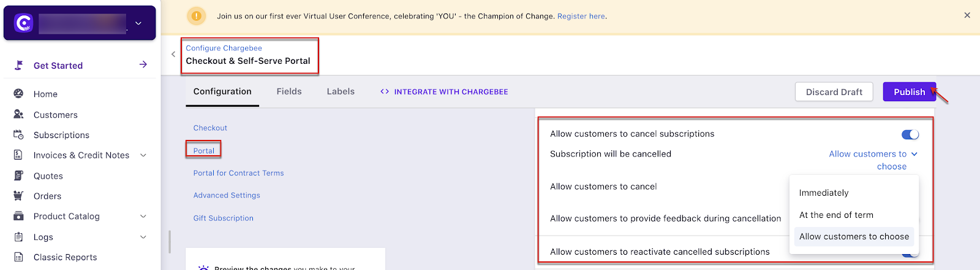Expand Logs chevron
980x270 pixels.
143,237
